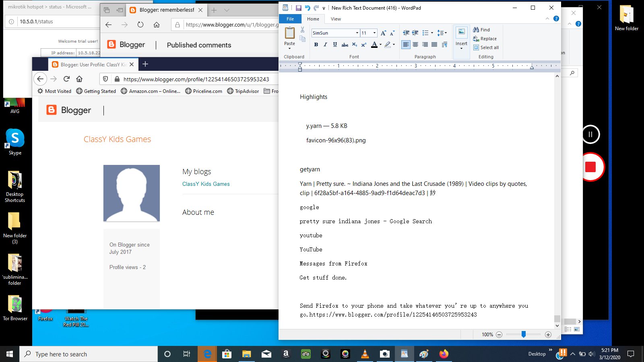The width and height of the screenshot is (644, 362).
Task: Go back in the Firefox window
Action: (40, 79)
